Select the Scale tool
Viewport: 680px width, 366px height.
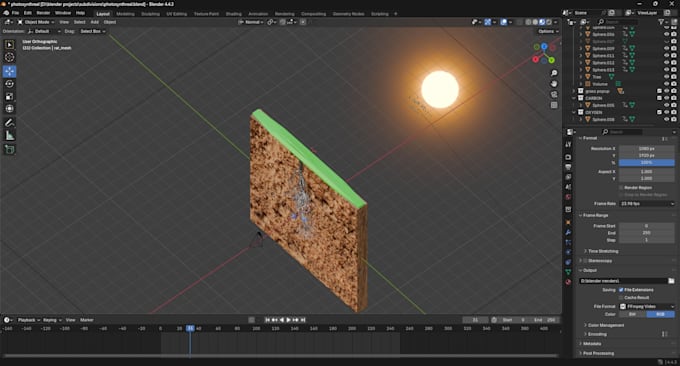[x=10, y=96]
